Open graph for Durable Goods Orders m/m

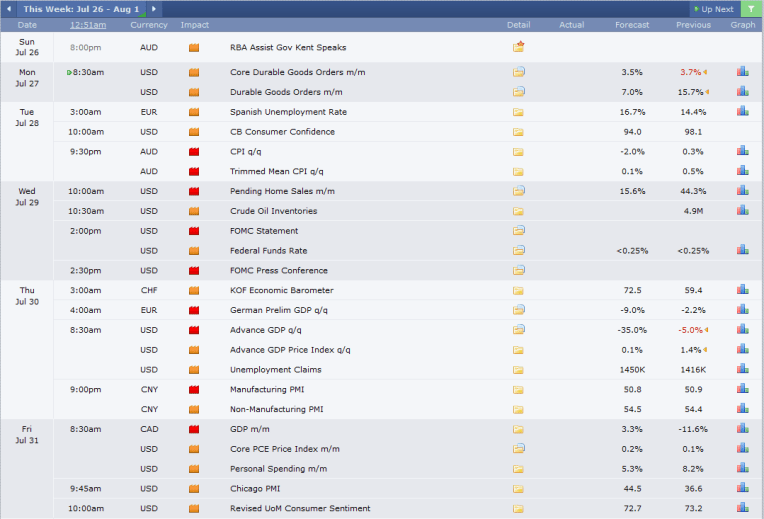[x=743, y=92]
